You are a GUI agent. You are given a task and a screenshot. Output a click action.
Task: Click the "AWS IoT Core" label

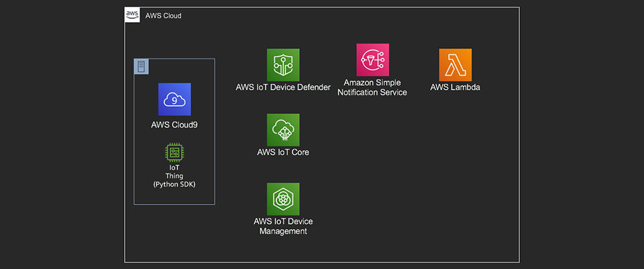(x=283, y=152)
